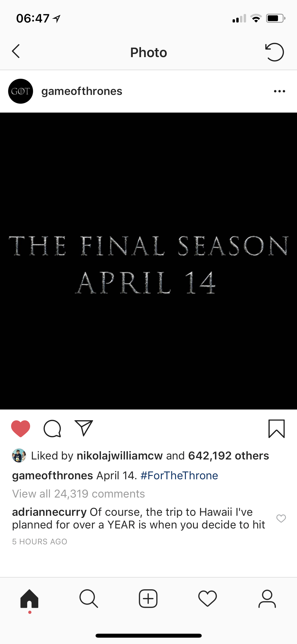
Task: Refresh the post with the reload icon
Action: 274,52
